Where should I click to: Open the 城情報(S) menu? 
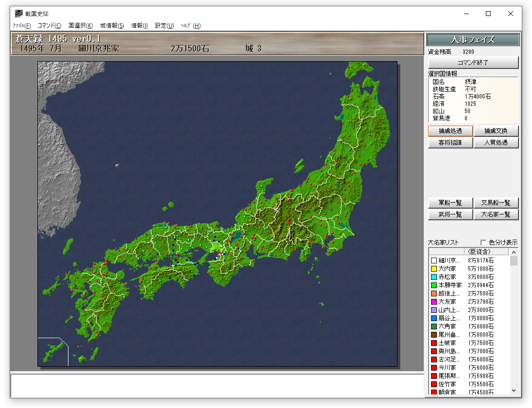[112, 26]
